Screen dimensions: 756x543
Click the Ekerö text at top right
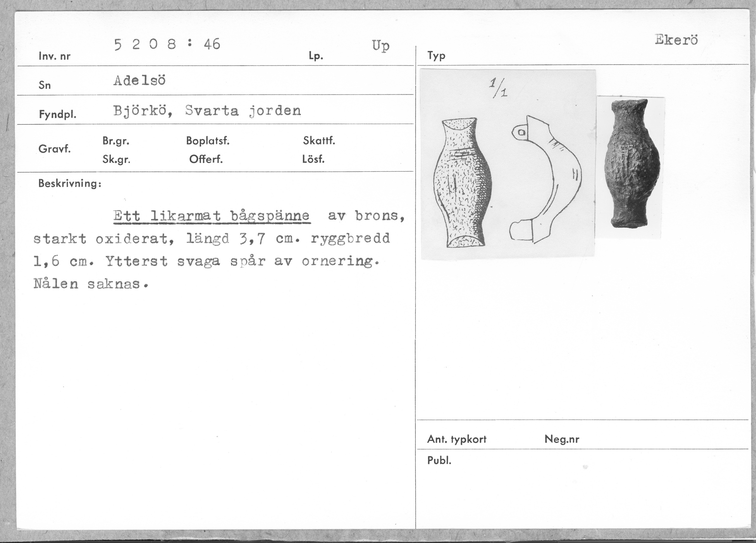coord(676,40)
